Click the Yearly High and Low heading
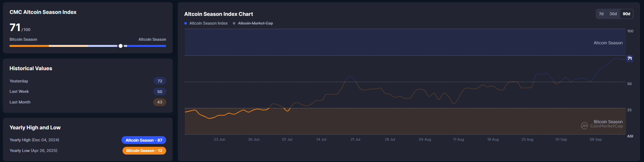This screenshot has width=644, height=162. 35,128
